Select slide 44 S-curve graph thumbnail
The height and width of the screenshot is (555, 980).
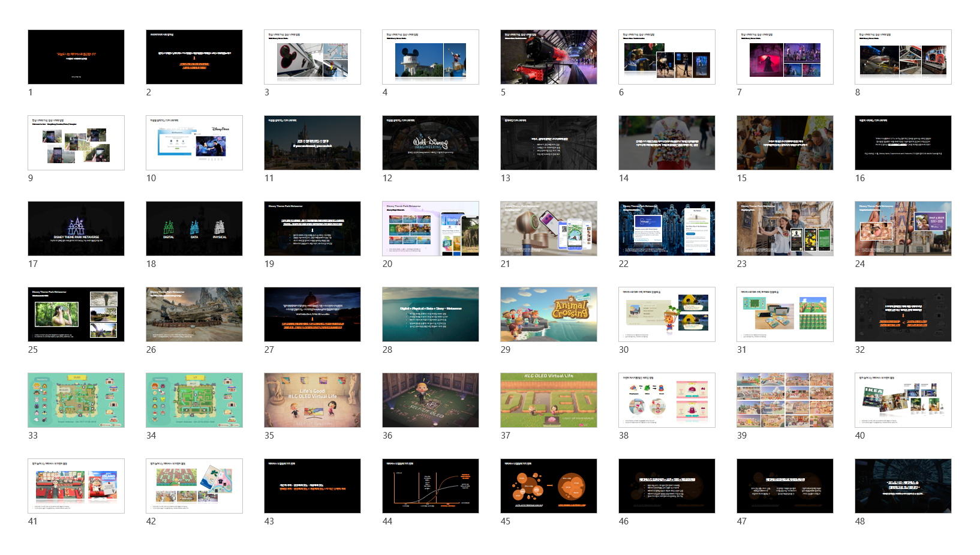[x=431, y=486]
